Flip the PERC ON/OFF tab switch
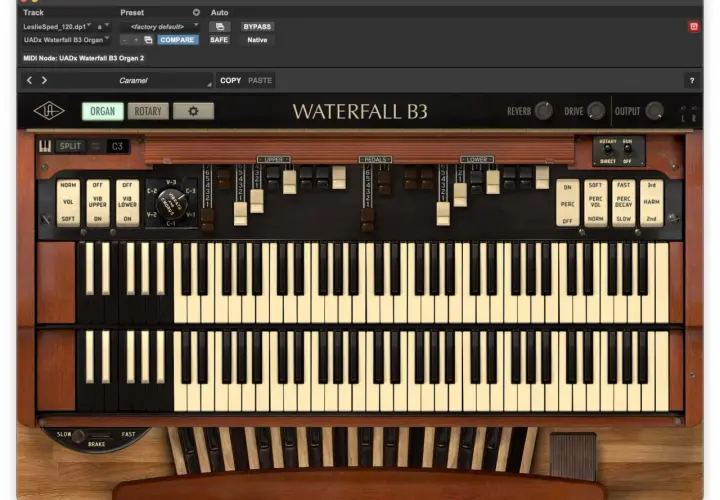 pyautogui.click(x=568, y=202)
